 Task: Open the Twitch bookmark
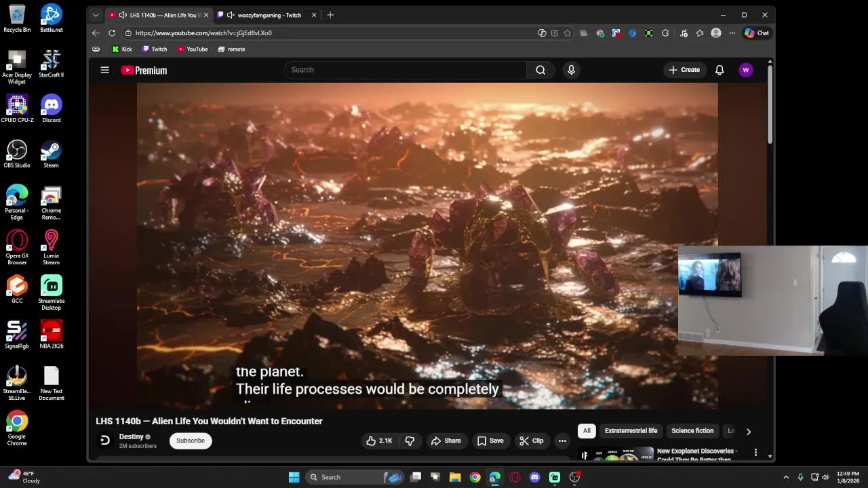tap(155, 49)
